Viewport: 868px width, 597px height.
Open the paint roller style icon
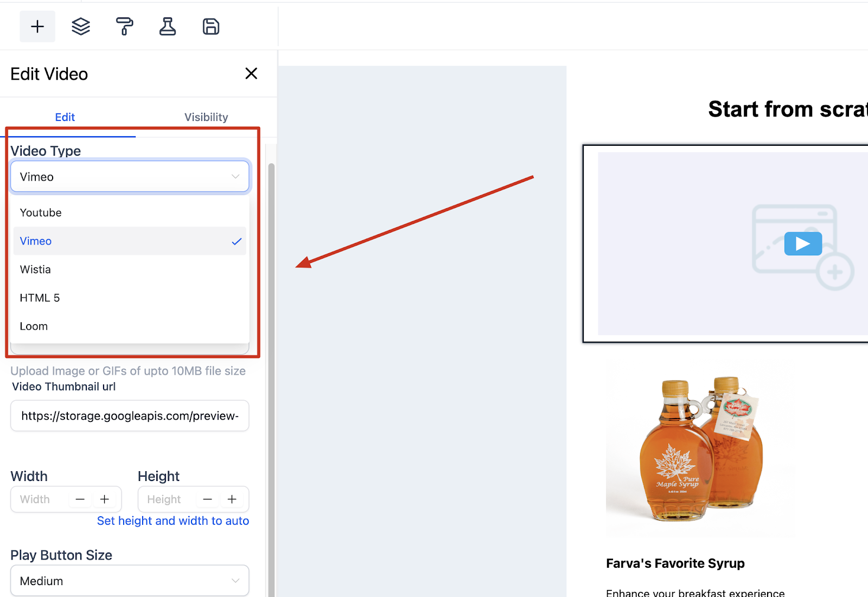tap(124, 26)
